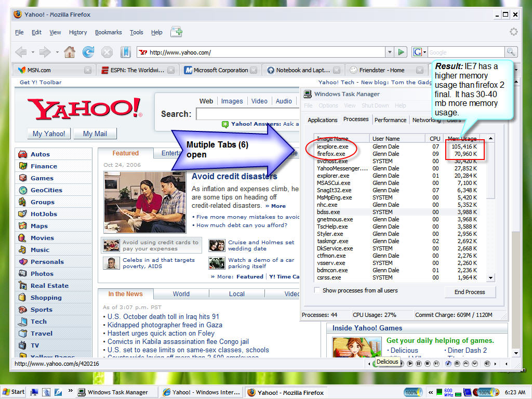
Task: Switch to Yahoo! - Windows Internet Explorer taskbar button
Action: pyautogui.click(x=202, y=392)
